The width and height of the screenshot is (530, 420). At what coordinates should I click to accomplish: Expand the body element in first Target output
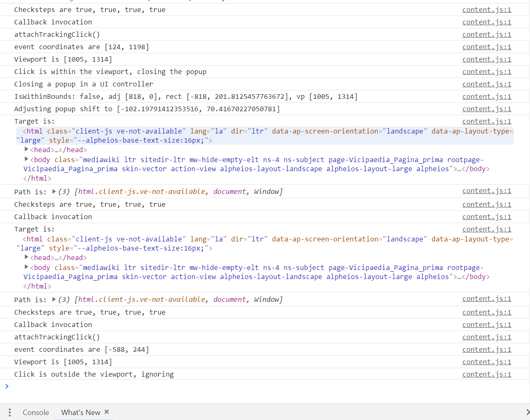coord(26,160)
